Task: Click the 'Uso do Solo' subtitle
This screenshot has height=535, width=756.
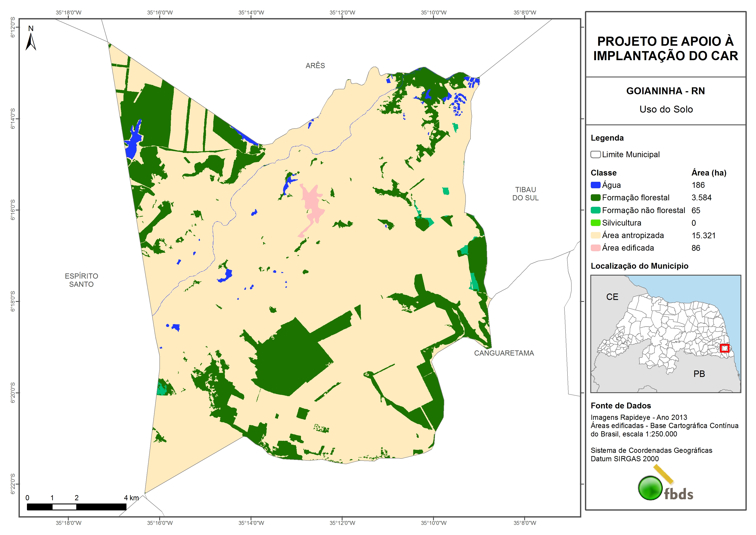Action: (666, 110)
